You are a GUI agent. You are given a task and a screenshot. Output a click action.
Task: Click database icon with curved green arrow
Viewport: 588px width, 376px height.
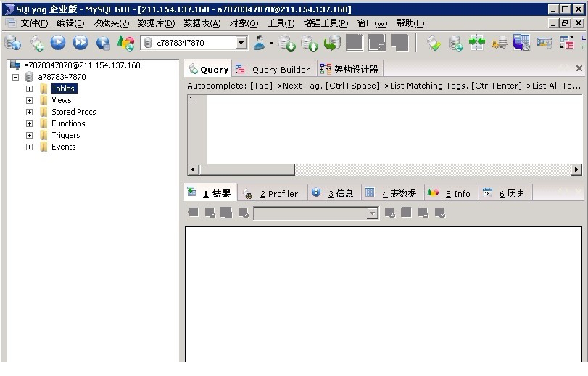332,43
